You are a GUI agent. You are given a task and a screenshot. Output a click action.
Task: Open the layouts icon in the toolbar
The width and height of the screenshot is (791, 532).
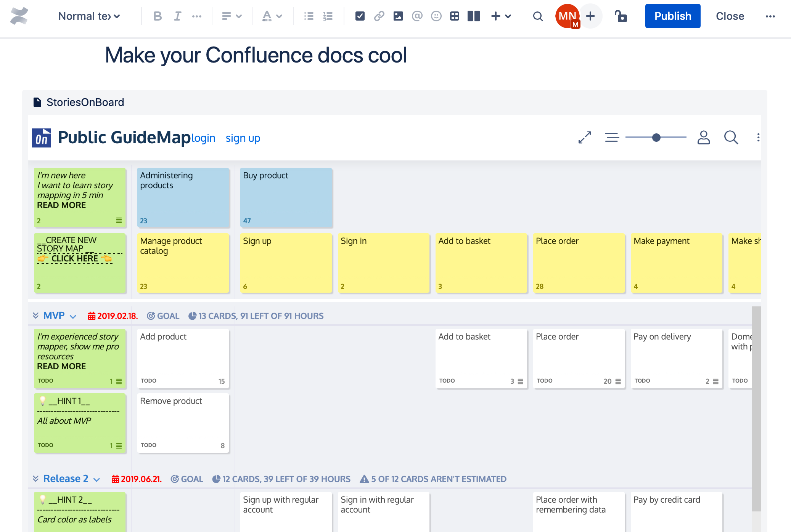(473, 16)
